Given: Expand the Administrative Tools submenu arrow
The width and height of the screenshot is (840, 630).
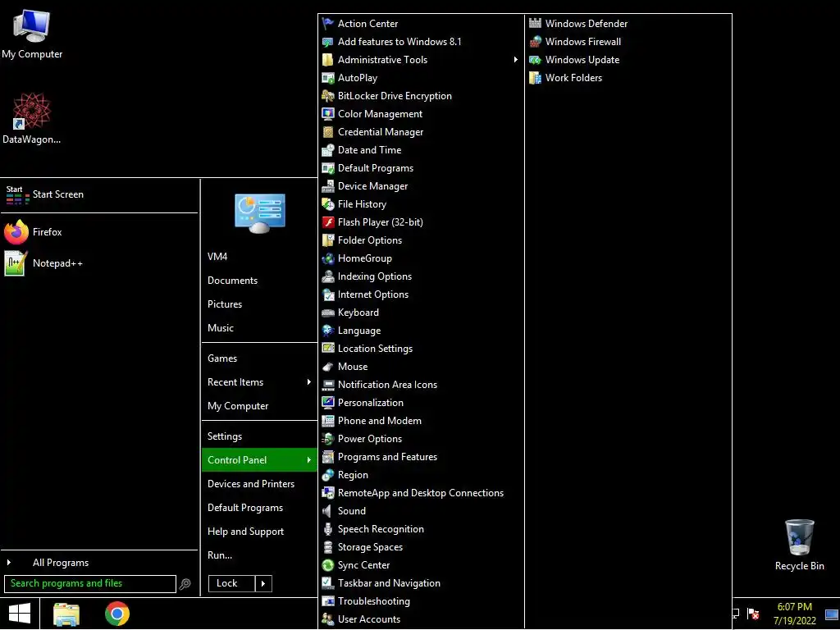Looking at the screenshot, I should click(515, 59).
